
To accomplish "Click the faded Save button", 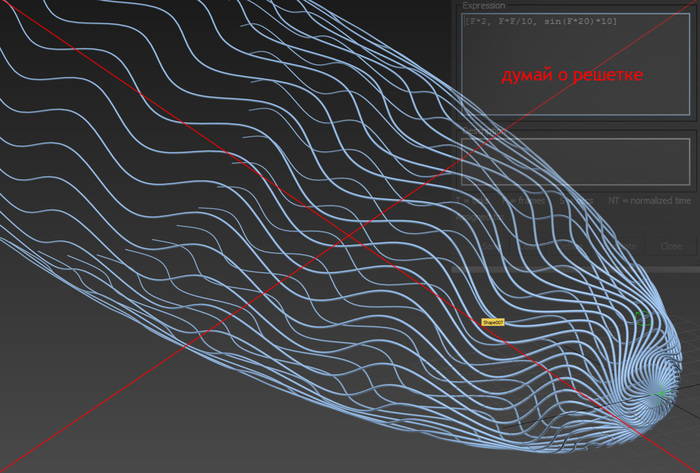I will tap(490, 246).
